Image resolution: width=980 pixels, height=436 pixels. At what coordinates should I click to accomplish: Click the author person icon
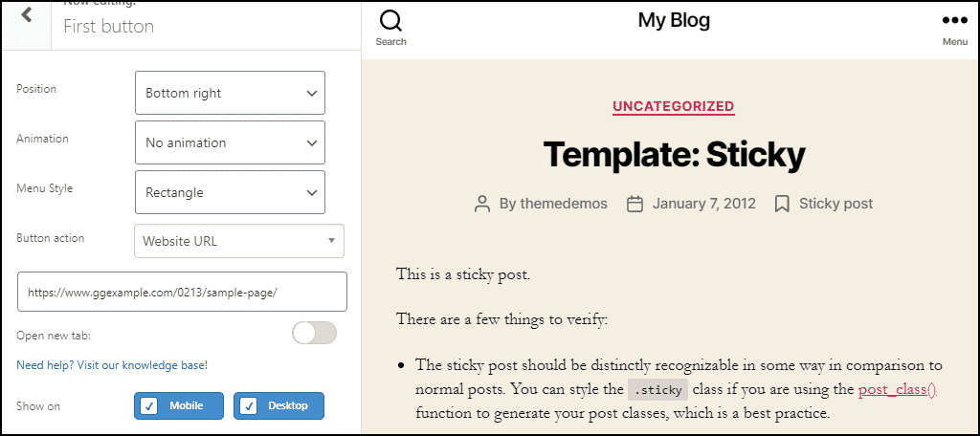pos(483,204)
